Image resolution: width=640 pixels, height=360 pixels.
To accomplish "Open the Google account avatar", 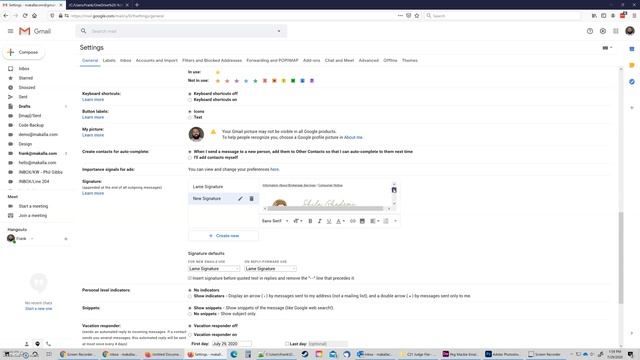I will click(630, 31).
